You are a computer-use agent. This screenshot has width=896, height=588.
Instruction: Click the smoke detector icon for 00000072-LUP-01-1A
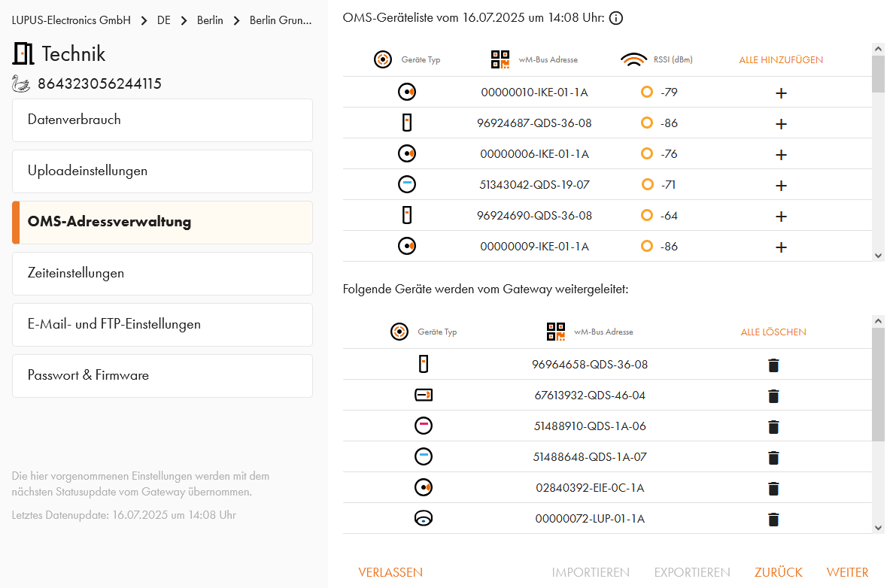point(424,518)
